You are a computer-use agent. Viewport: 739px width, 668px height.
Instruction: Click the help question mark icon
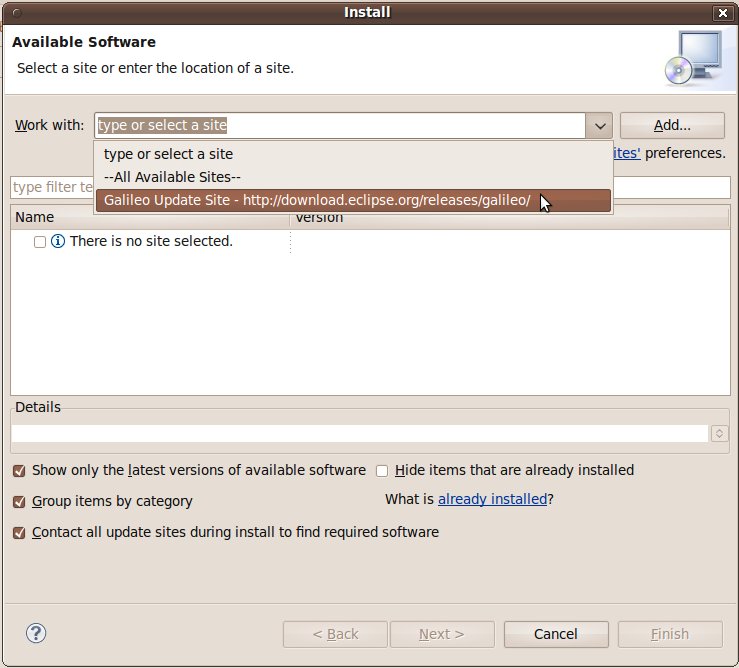36,633
